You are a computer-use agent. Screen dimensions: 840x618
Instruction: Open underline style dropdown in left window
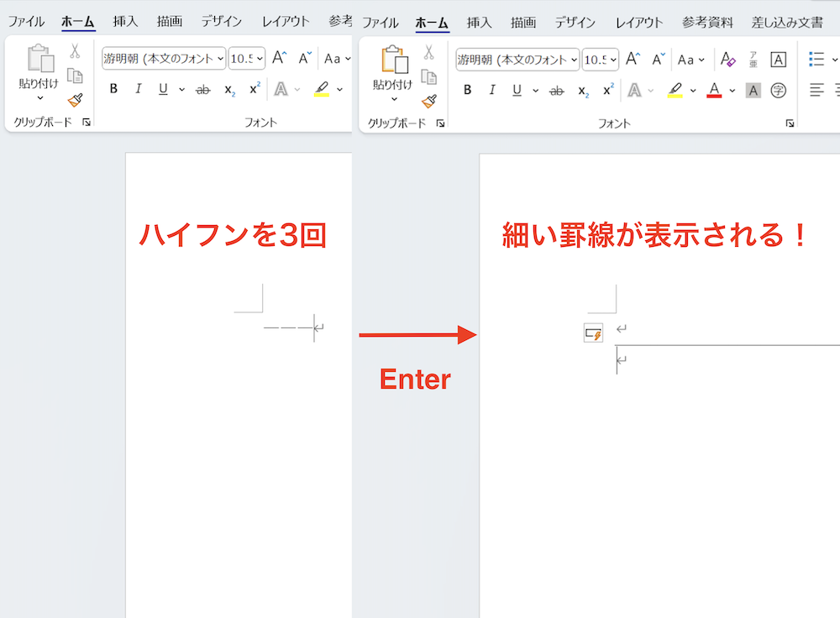pos(181,90)
